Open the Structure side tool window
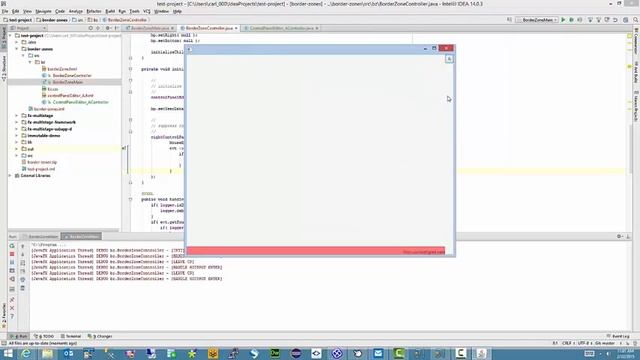The image size is (640, 360). (x=4, y=69)
